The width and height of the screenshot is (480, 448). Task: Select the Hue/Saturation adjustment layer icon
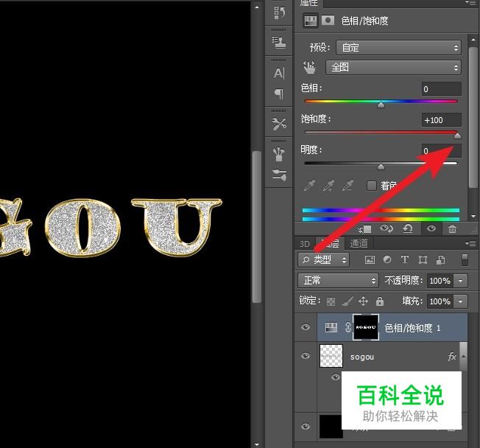[x=331, y=327]
